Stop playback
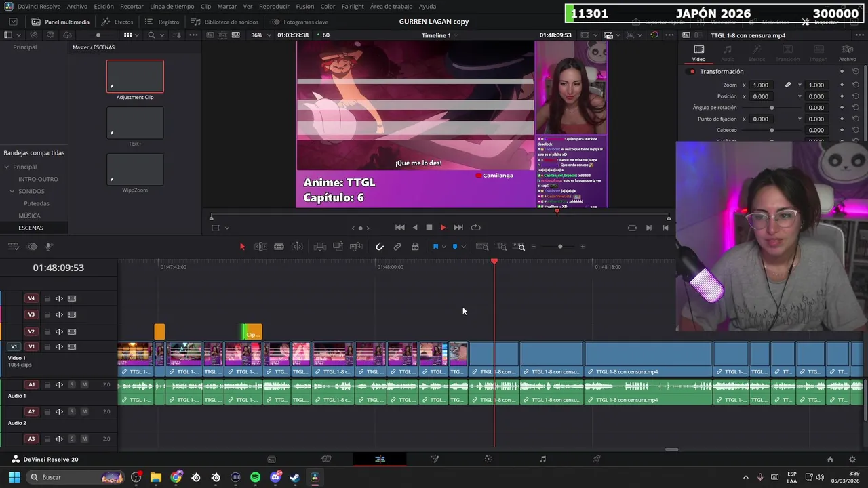Image resolution: width=868 pixels, height=488 pixels. coord(429,228)
